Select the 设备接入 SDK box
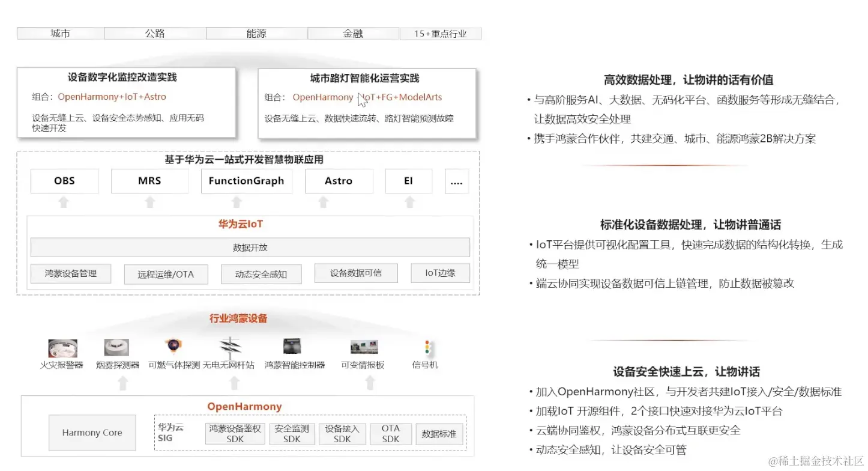The height and width of the screenshot is (471, 868). 342,434
